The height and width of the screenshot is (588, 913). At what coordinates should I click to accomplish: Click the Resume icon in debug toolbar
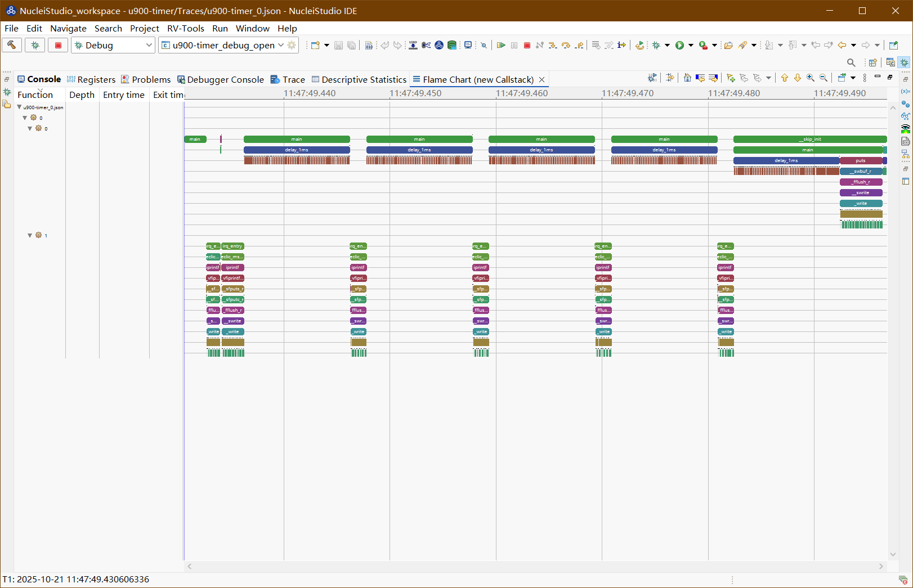point(501,45)
